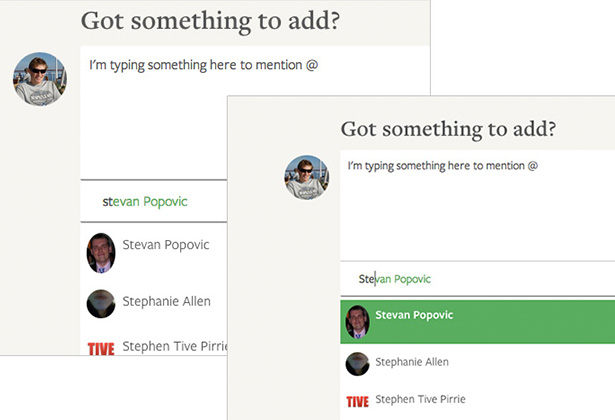
Task: Choose Stephen Tive Pirrie in the back suggestion list
Action: point(175,346)
